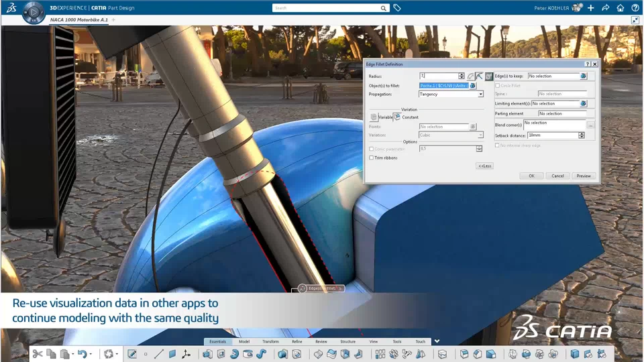Switch to the Structure tab
This screenshot has height=362, width=644.
pyautogui.click(x=347, y=341)
